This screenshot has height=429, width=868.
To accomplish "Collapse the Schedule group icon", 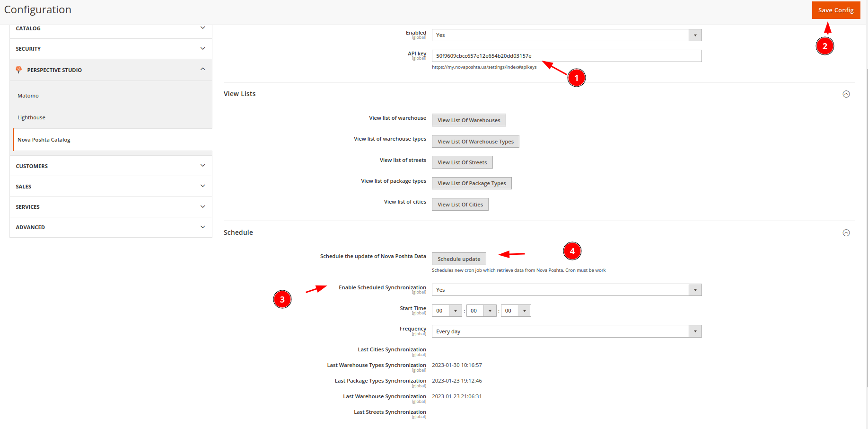I will click(846, 233).
